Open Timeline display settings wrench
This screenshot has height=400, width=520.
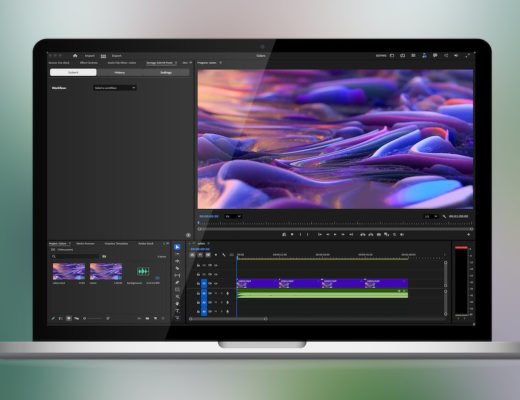click(224, 255)
